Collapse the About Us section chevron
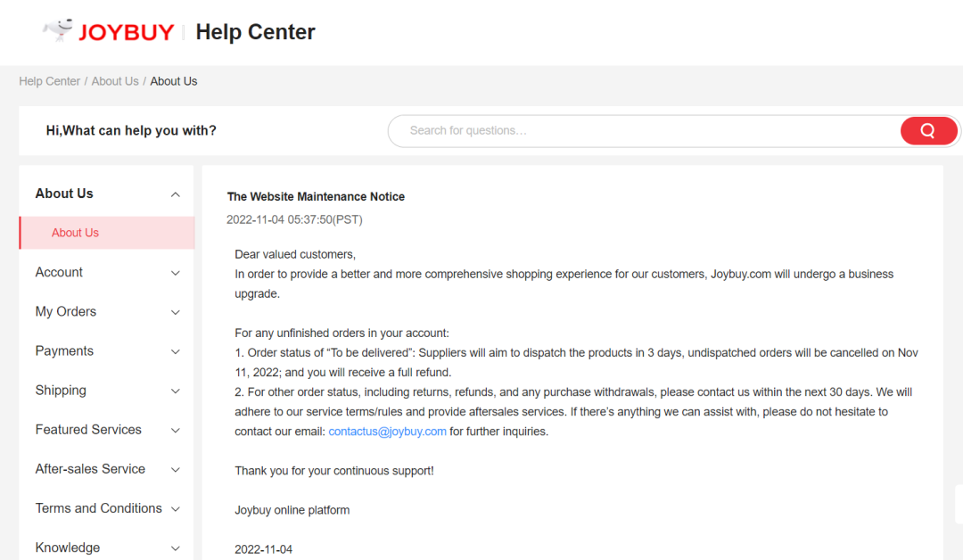Image resolution: width=963 pixels, height=560 pixels. tap(176, 194)
